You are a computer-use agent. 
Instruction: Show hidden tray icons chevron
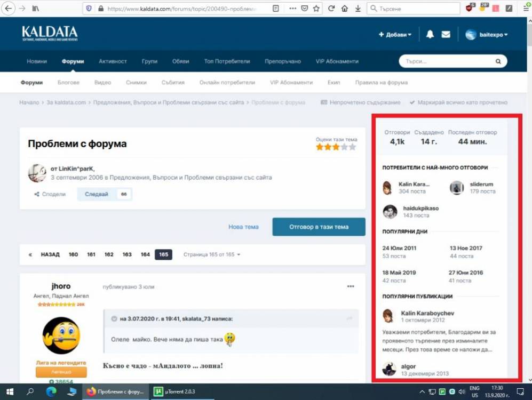click(x=422, y=392)
